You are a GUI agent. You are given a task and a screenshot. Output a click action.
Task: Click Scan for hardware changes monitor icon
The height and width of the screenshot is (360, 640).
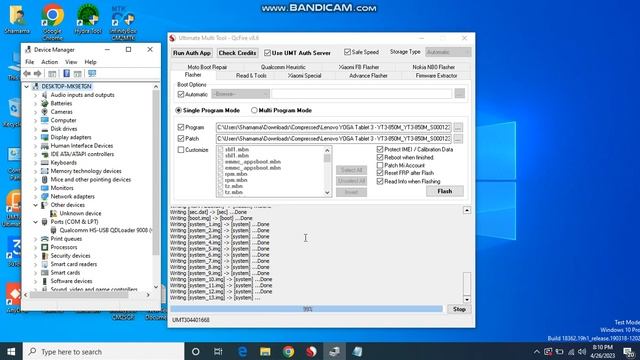(x=92, y=73)
